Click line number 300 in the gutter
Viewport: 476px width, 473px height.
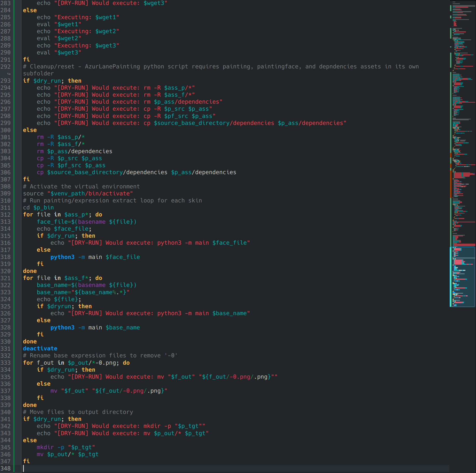(5, 130)
